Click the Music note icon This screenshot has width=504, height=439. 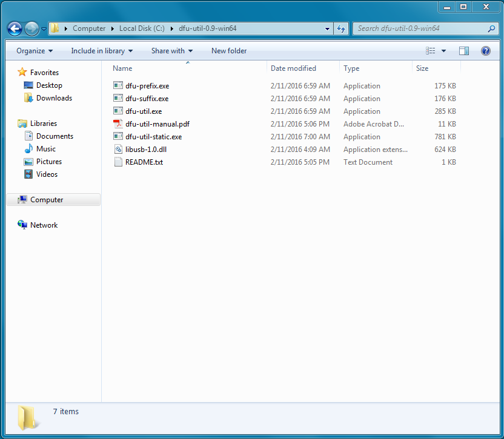28,148
